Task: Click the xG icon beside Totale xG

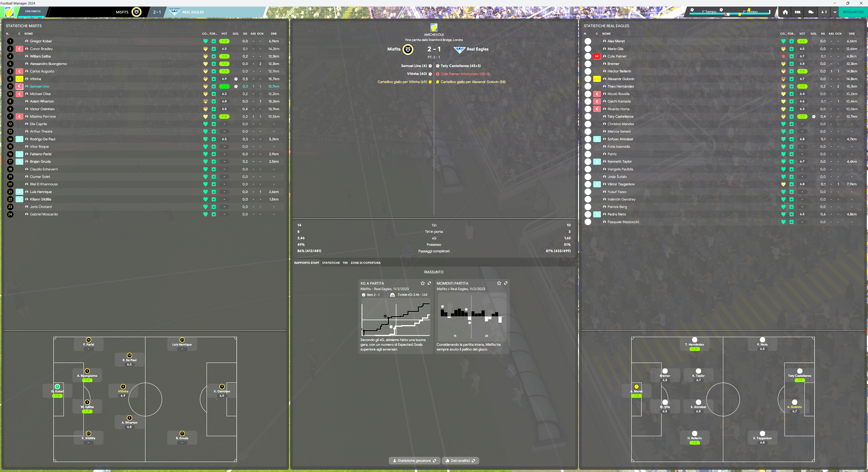Action: coord(392,295)
